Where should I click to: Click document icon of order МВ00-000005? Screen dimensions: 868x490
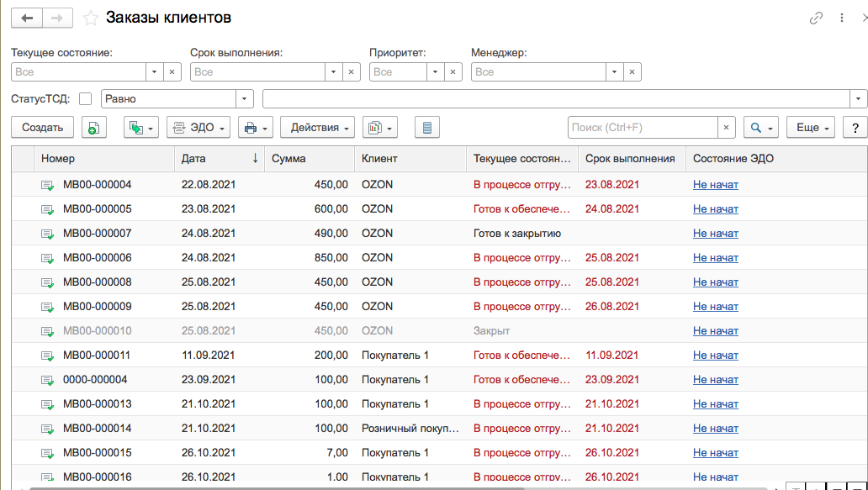[48, 209]
